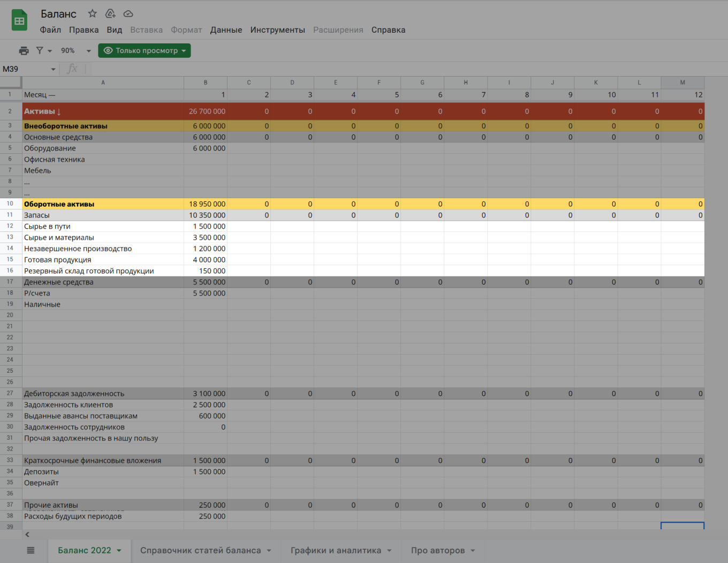
Task: Open the Про авторов sheet tab
Action: [x=437, y=550]
